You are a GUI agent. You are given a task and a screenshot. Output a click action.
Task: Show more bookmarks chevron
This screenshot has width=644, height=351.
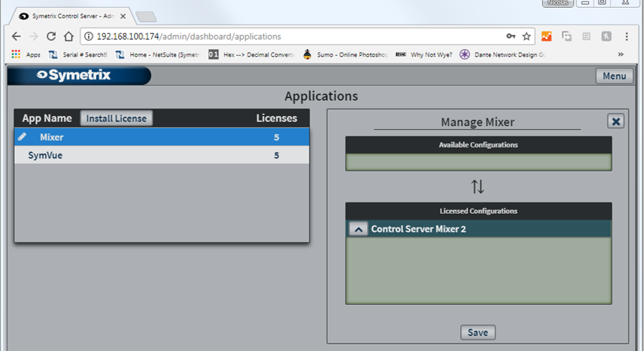point(621,54)
